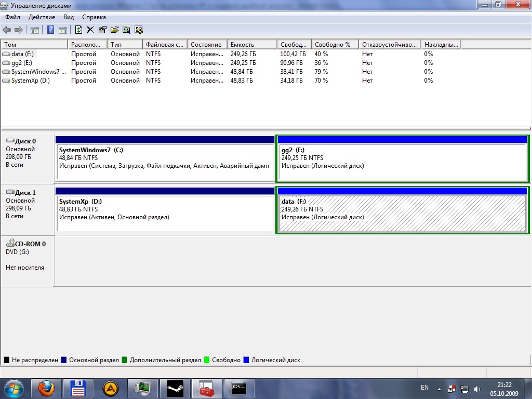Show hidden tray icons arrow
The image size is (532, 399).
pos(439,389)
